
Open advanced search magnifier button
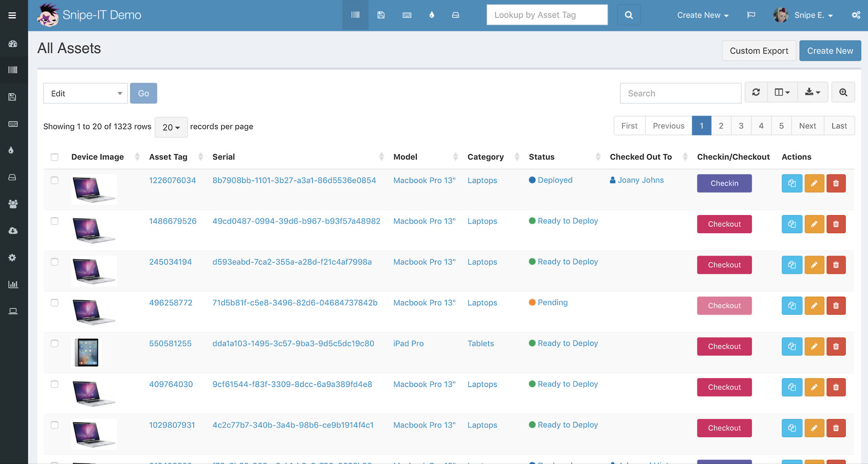pos(843,92)
